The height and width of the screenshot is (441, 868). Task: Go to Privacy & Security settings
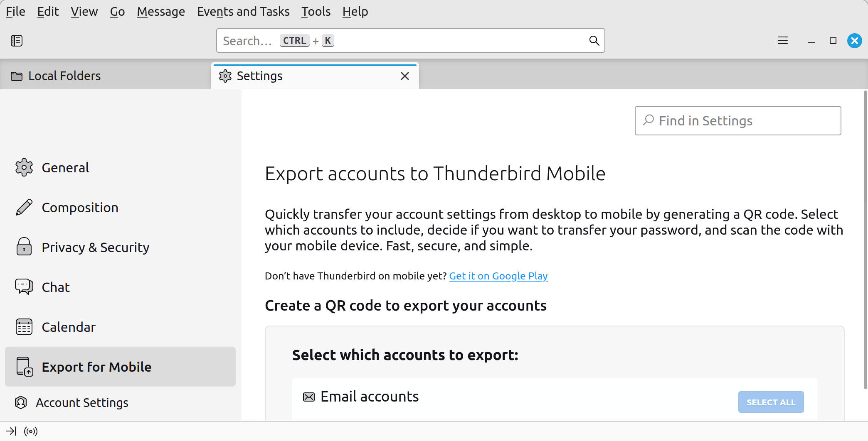point(120,247)
